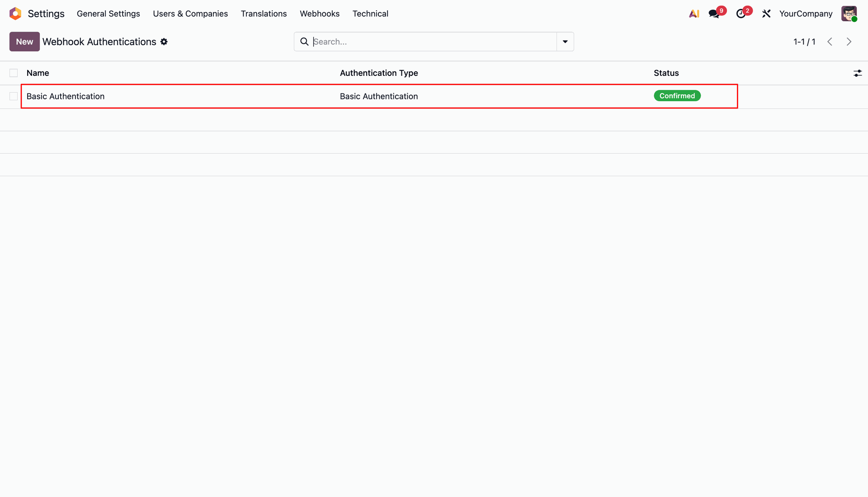Viewport: 868px width, 497px height.
Task: Click the Basic Authentication type cell
Action: pyautogui.click(x=379, y=96)
